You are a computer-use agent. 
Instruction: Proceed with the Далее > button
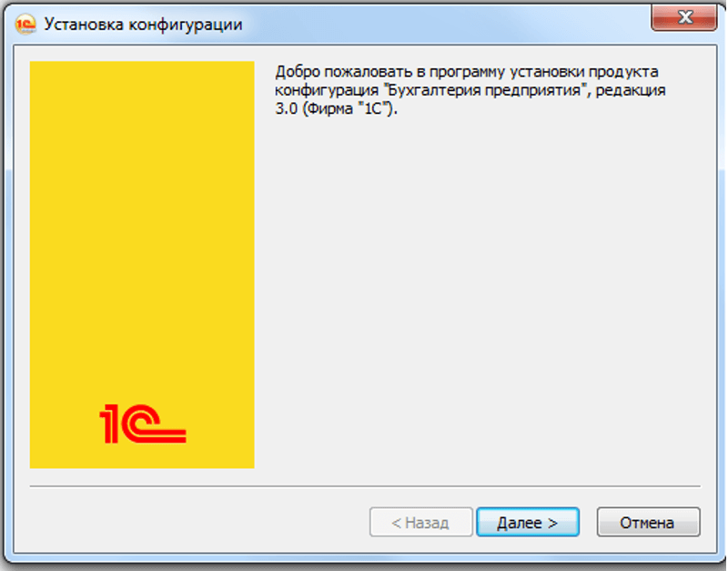coord(528,522)
